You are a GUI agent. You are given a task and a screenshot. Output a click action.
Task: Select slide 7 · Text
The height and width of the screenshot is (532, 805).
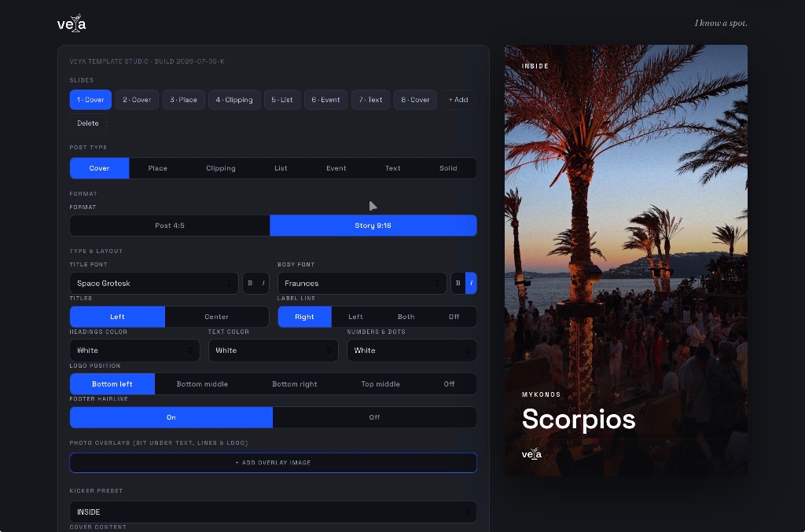[371, 100]
